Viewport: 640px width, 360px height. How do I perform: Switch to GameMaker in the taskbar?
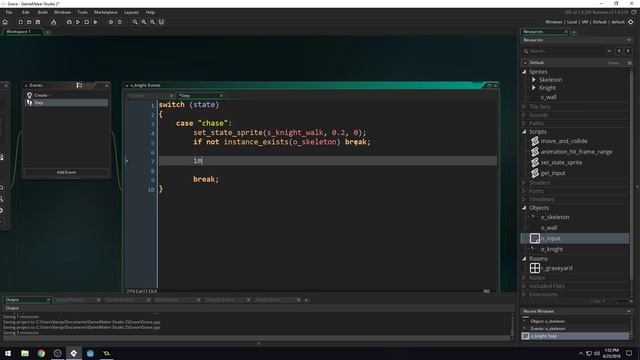74,353
